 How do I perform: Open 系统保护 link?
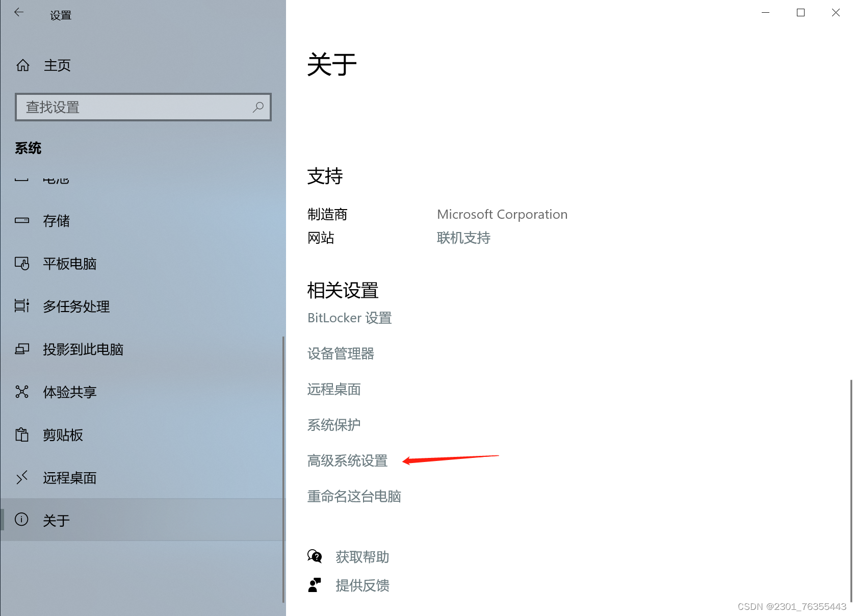click(334, 425)
